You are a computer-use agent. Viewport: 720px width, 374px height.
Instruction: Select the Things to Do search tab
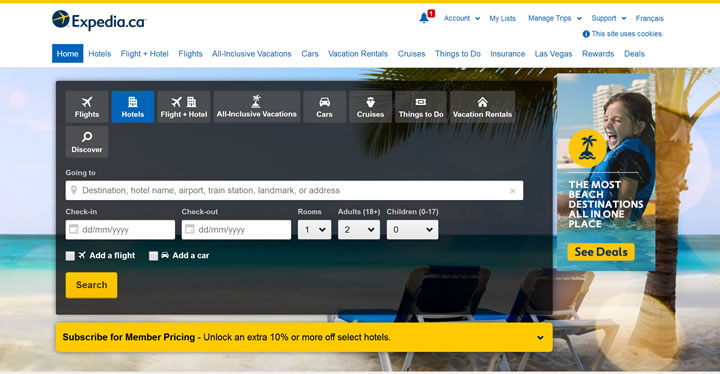(421, 107)
